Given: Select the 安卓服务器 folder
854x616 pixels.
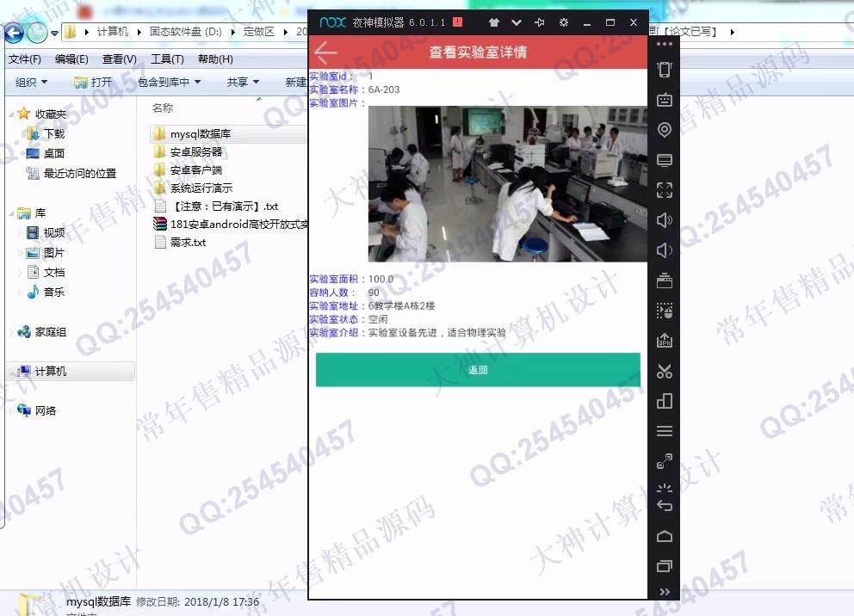Looking at the screenshot, I should pos(195,152).
